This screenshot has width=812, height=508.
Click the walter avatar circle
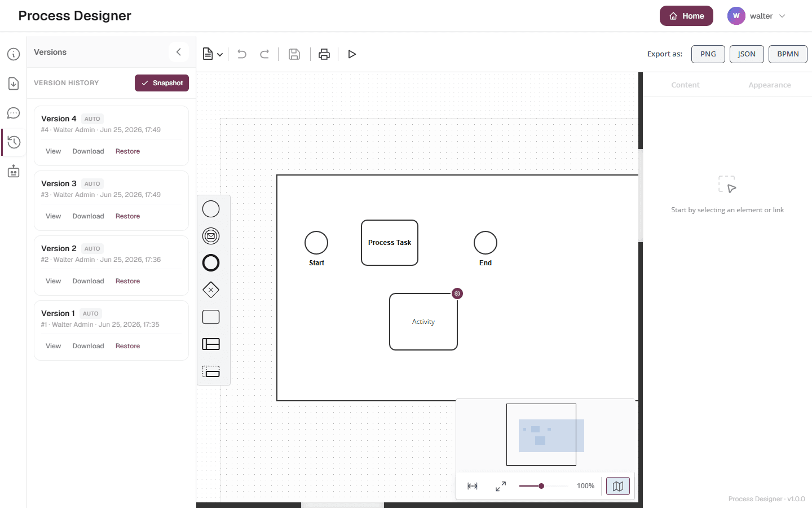point(736,16)
